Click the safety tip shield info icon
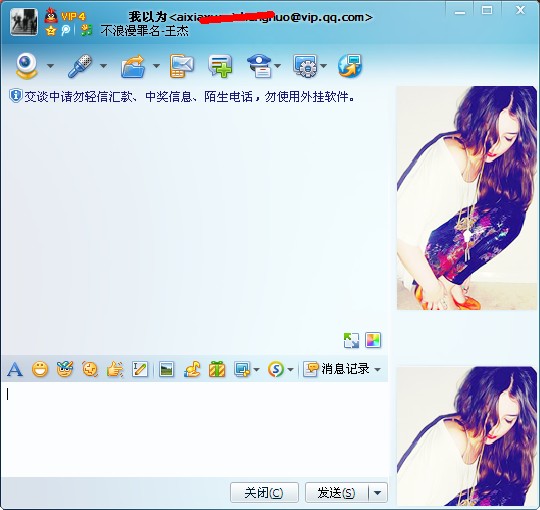Viewport: 540px width, 510px height. (x=15, y=96)
